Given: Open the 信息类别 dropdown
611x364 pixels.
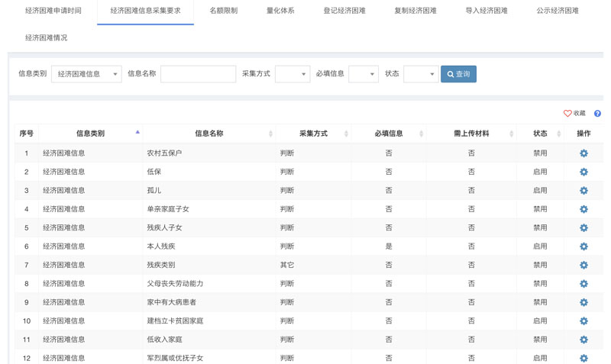Looking at the screenshot, I should click(86, 74).
